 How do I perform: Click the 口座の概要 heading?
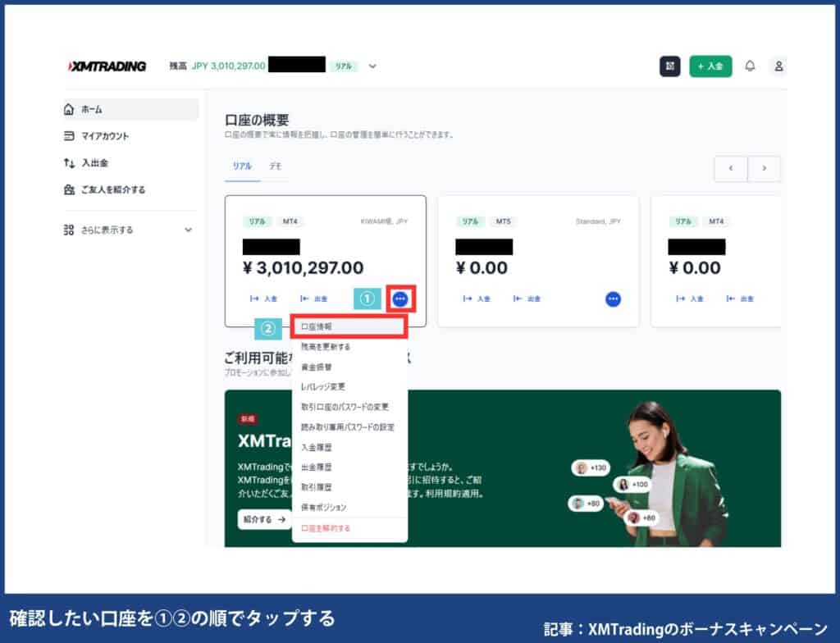coord(257,120)
